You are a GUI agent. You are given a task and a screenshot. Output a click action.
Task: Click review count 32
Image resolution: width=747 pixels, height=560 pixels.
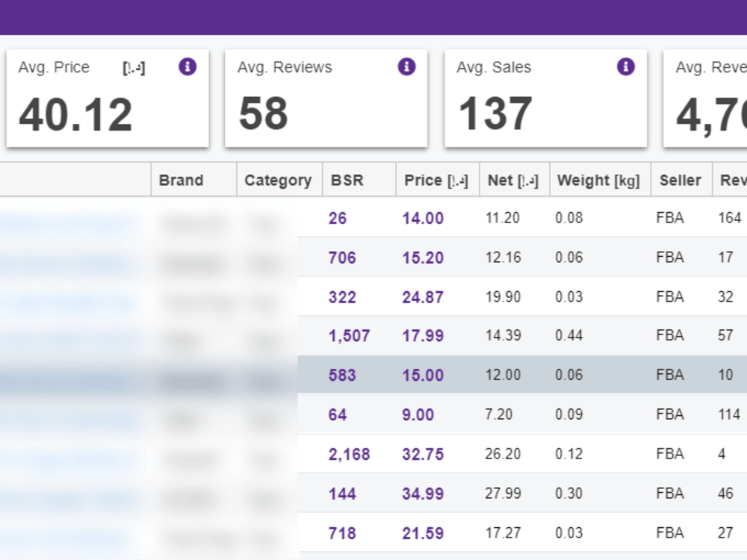click(x=725, y=296)
